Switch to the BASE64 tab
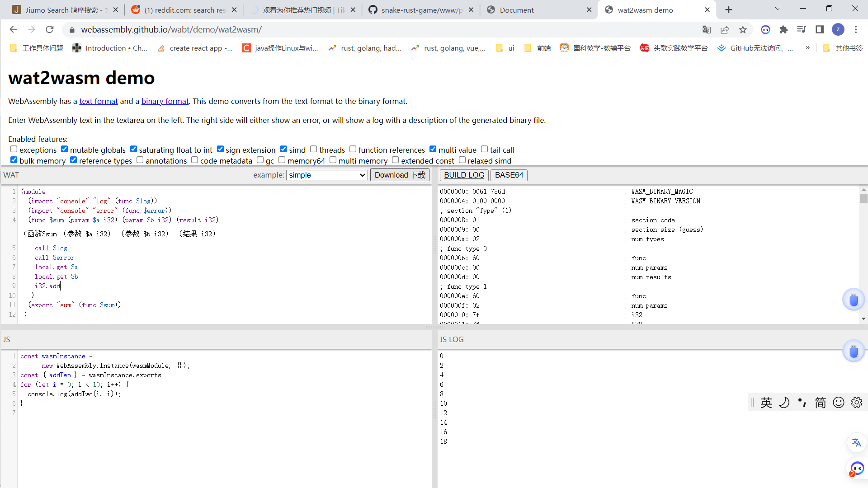Viewport: 868px width, 488px height. 509,175
